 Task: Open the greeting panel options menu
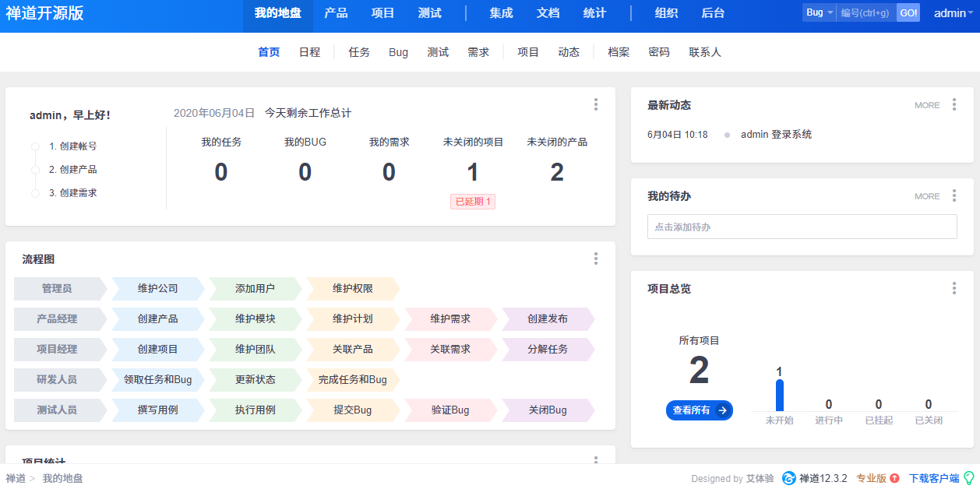click(596, 104)
